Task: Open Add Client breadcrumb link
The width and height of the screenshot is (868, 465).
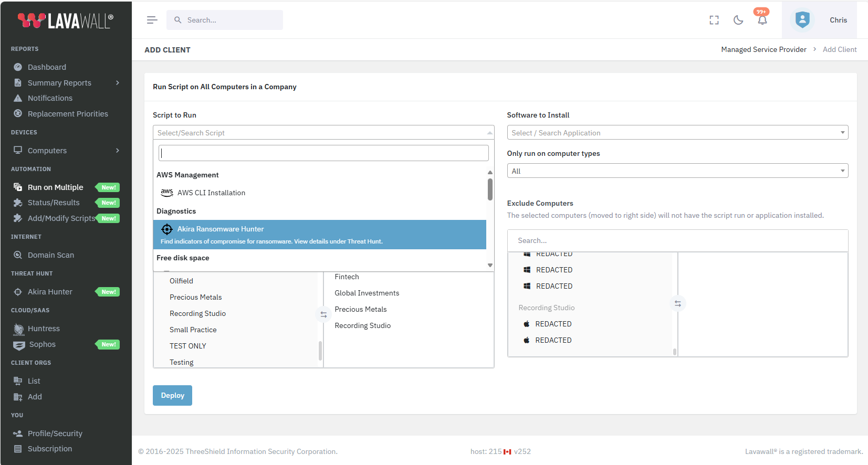Action: pos(840,49)
